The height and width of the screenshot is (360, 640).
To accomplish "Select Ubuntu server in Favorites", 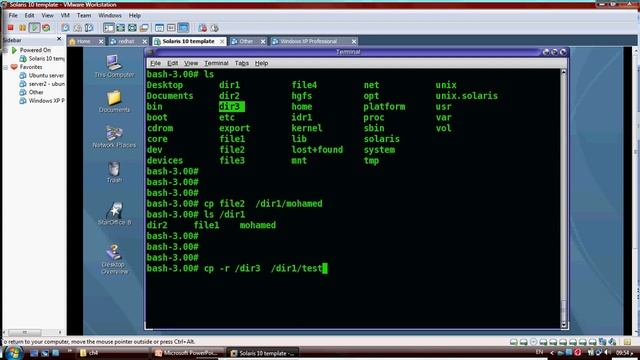I will click(42, 75).
